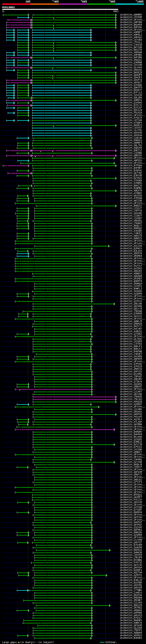Image resolution: width=146 pixels, height=644 pixels.
Task: Select hit label UniRef100_Q2HD87
Action: point(131,404)
